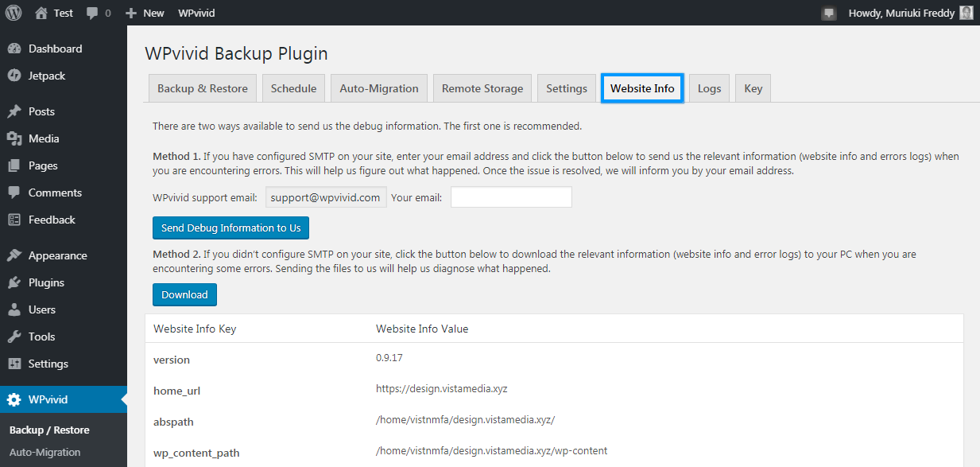This screenshot has width=980, height=467.
Task: Open Users menu label
Action: tap(42, 309)
